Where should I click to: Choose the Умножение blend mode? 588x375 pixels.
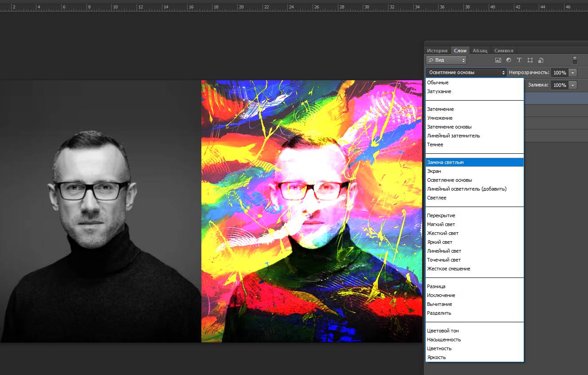[x=439, y=118]
